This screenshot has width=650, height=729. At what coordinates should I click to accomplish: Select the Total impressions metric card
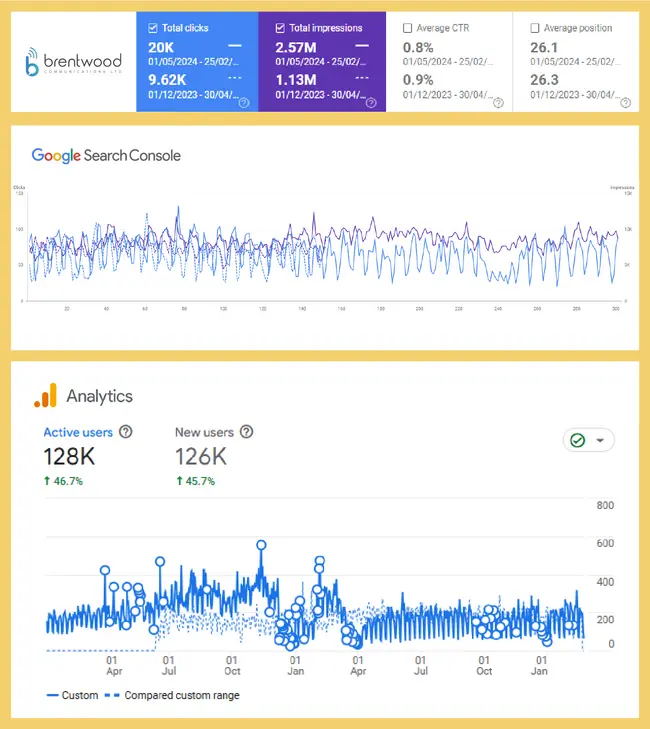tap(322, 62)
